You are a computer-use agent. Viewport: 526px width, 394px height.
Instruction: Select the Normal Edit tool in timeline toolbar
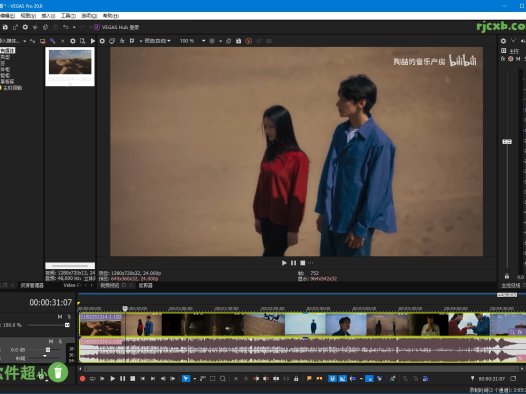coord(186,379)
